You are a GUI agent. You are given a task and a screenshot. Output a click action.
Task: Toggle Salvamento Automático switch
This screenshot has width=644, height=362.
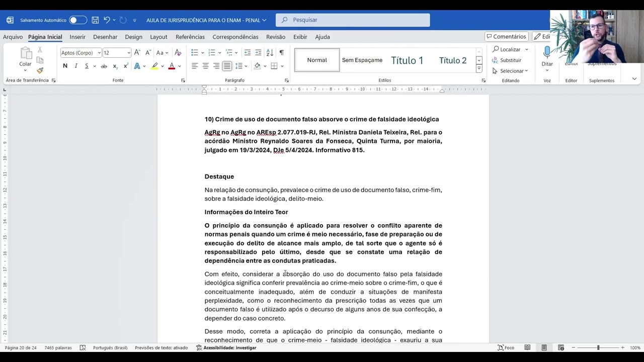pos(78,20)
